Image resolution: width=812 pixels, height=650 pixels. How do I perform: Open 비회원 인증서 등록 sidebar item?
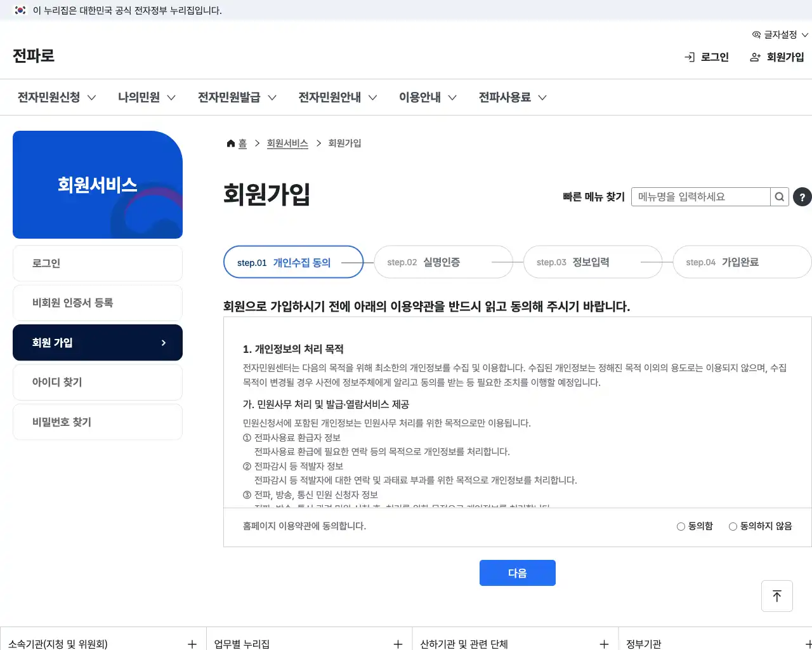(98, 303)
